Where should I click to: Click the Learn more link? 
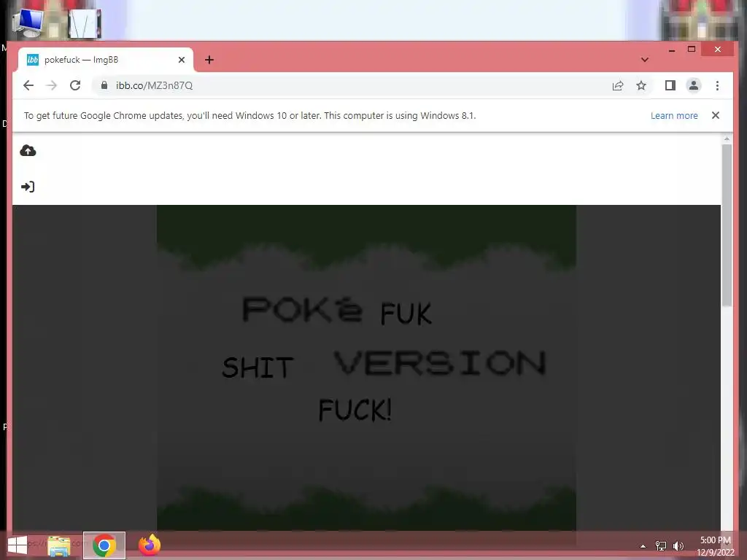click(674, 116)
